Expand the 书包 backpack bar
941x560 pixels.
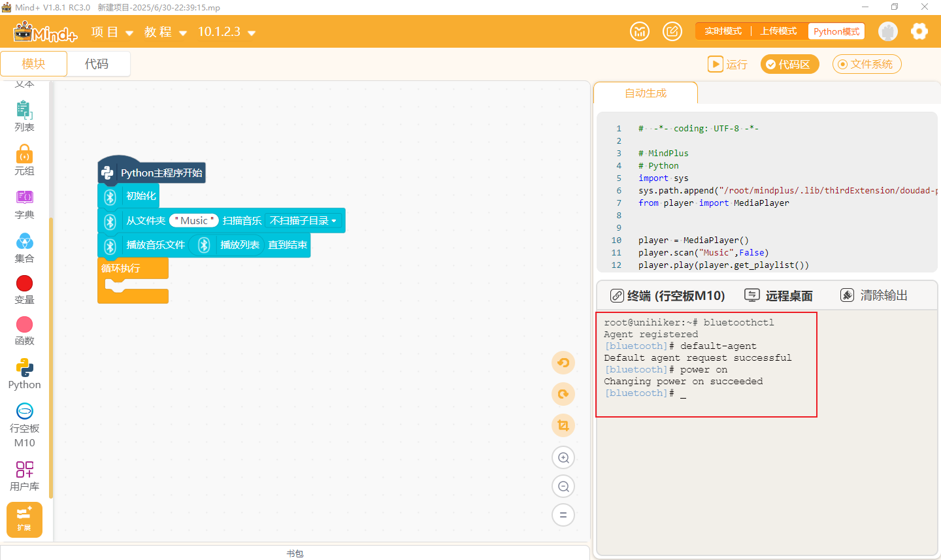click(x=295, y=553)
